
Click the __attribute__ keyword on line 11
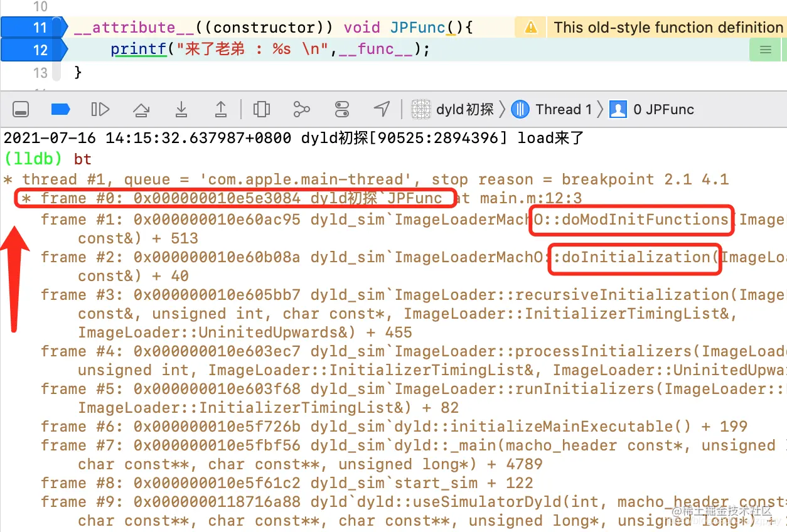click(x=134, y=28)
